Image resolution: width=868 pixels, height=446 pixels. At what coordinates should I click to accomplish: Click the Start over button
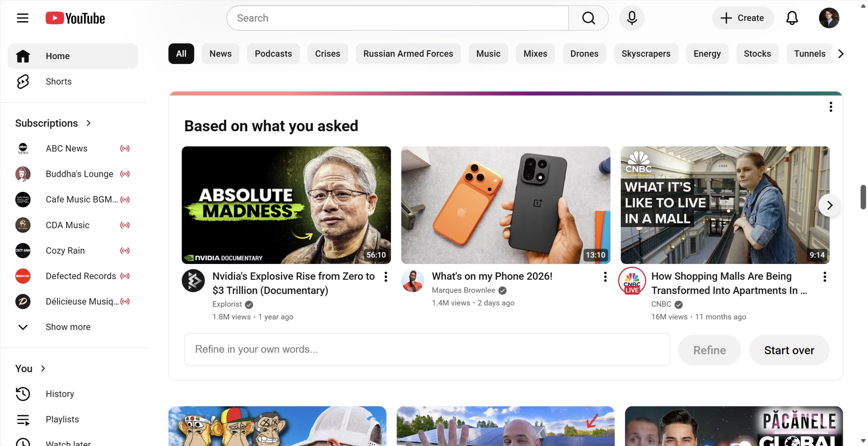tap(789, 350)
